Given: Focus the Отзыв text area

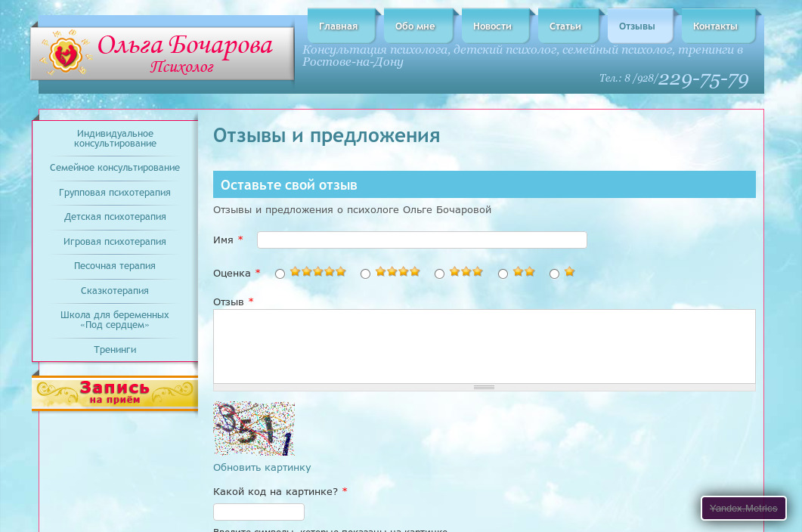Looking at the screenshot, I should [x=484, y=345].
